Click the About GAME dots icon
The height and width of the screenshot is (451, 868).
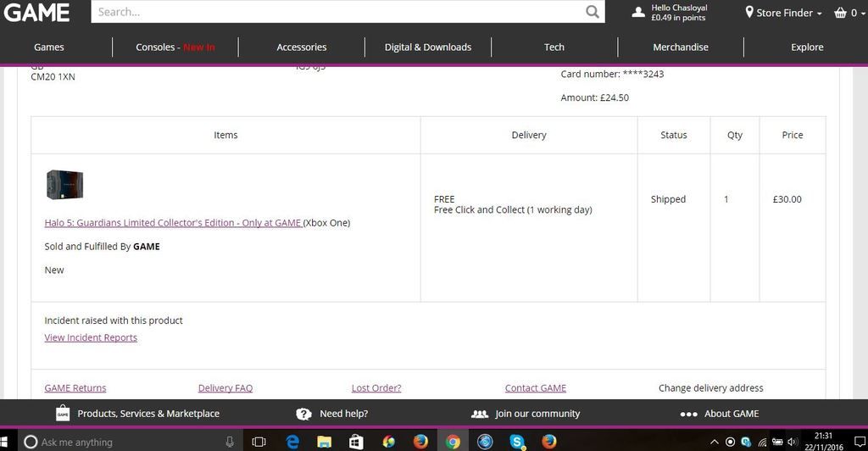688,414
